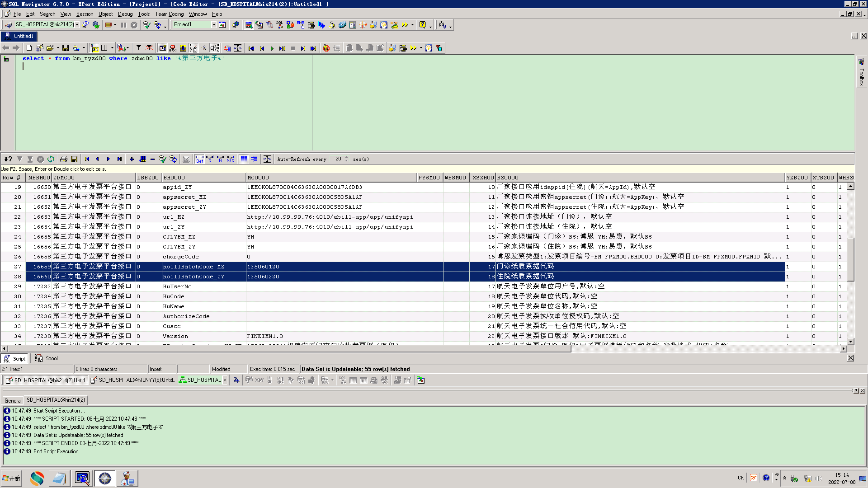Open SD_HOSPITAL@his214(2) session dropdown
Image resolution: width=868 pixels, height=488 pixels.
click(x=77, y=25)
